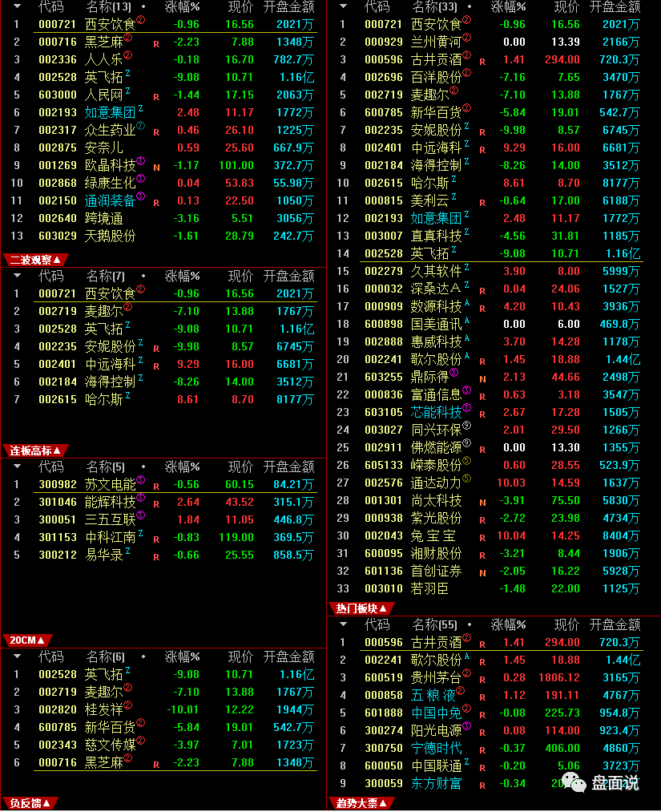Select stock 002868 绿康生化

[163, 183]
